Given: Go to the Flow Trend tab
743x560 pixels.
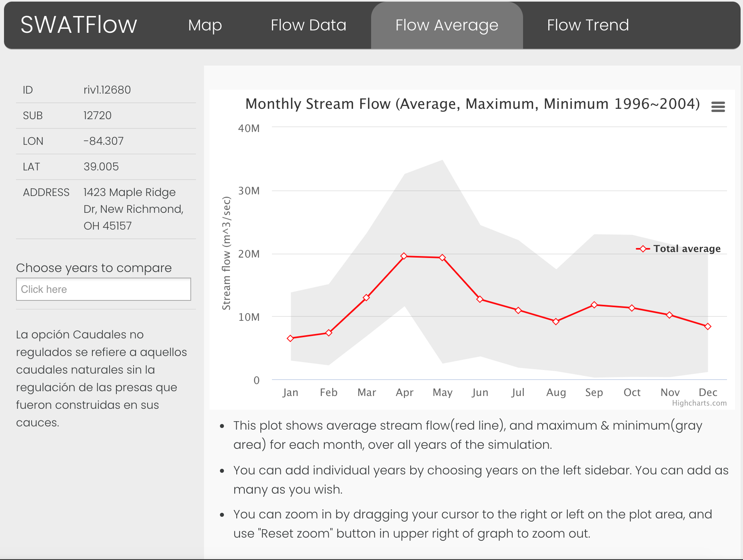Looking at the screenshot, I should tap(587, 25).
